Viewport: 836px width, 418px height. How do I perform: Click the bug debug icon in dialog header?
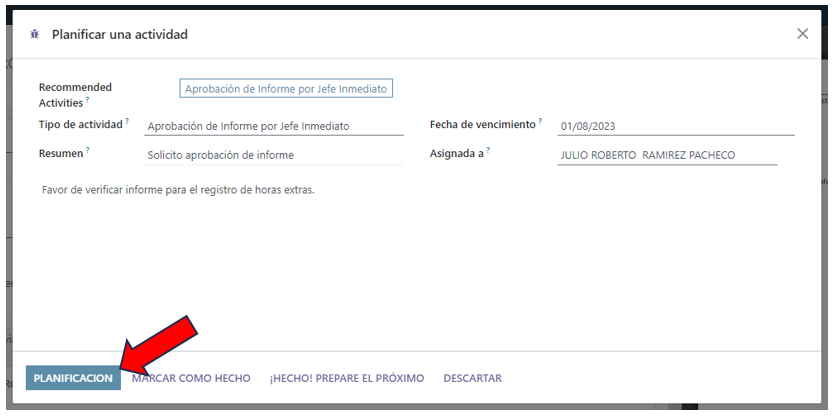(x=35, y=34)
